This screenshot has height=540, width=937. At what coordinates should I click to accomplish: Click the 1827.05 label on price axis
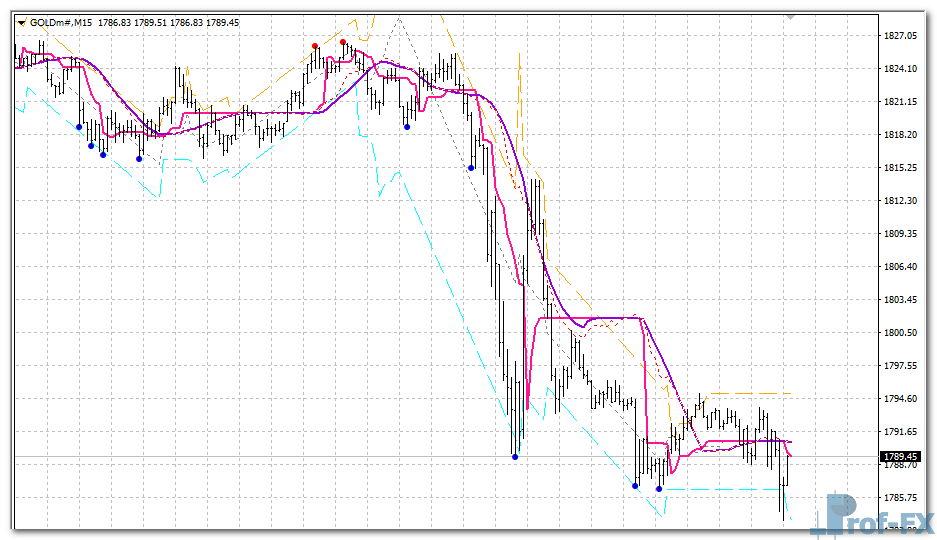(900, 36)
